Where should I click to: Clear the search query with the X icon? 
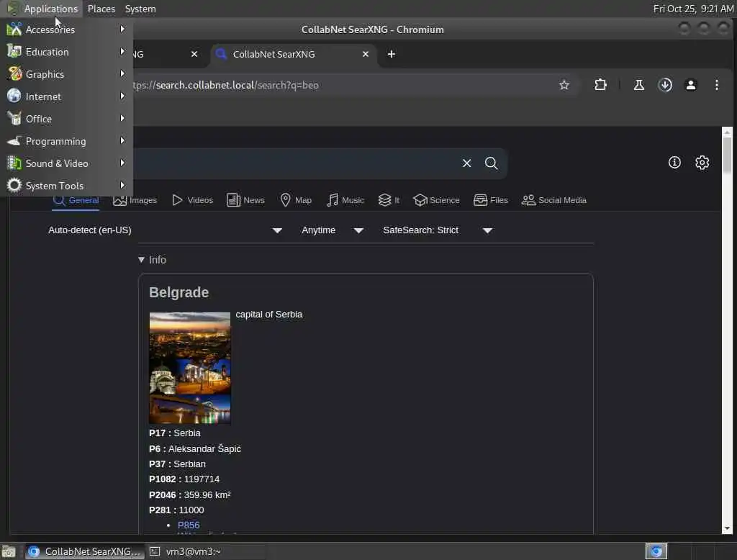click(x=466, y=163)
